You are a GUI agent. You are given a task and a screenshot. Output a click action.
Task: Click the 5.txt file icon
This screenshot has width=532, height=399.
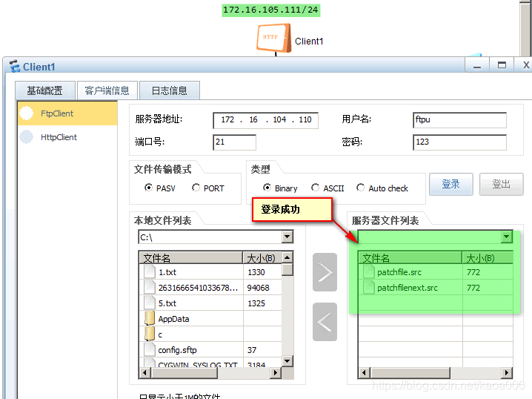coord(149,303)
